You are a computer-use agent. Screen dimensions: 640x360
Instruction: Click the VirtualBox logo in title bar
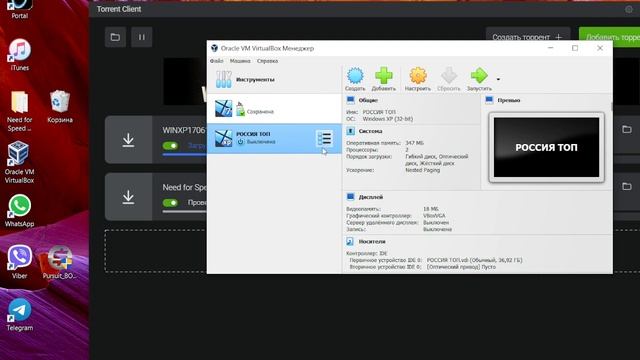click(x=214, y=48)
